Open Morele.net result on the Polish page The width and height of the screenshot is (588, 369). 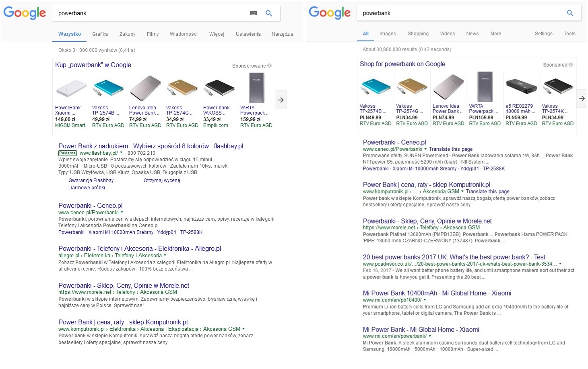tap(124, 285)
